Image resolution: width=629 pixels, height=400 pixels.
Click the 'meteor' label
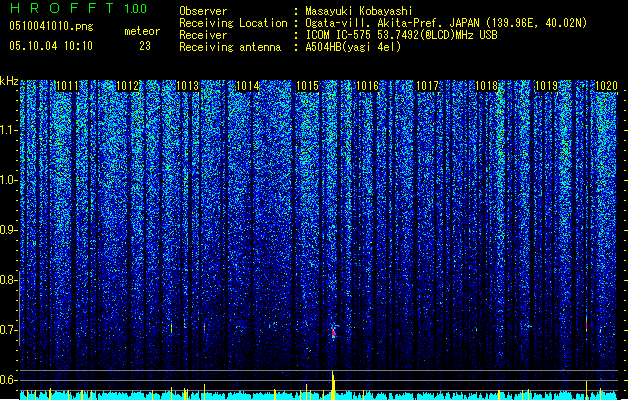[142, 31]
